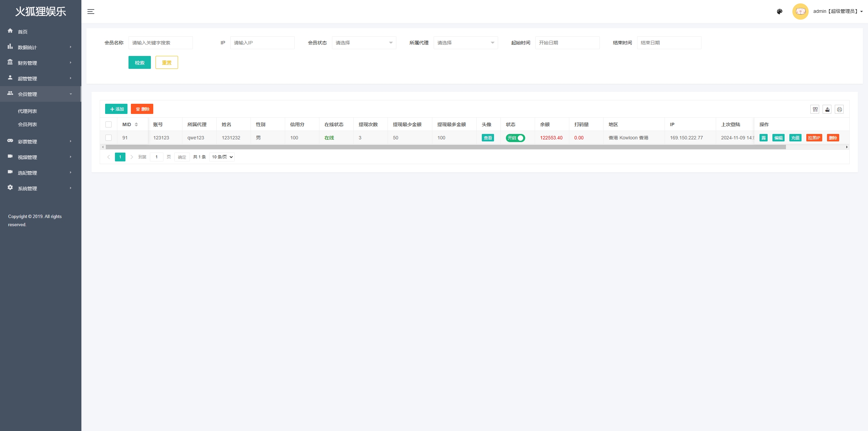Check the select-all header checkbox

[x=108, y=124]
